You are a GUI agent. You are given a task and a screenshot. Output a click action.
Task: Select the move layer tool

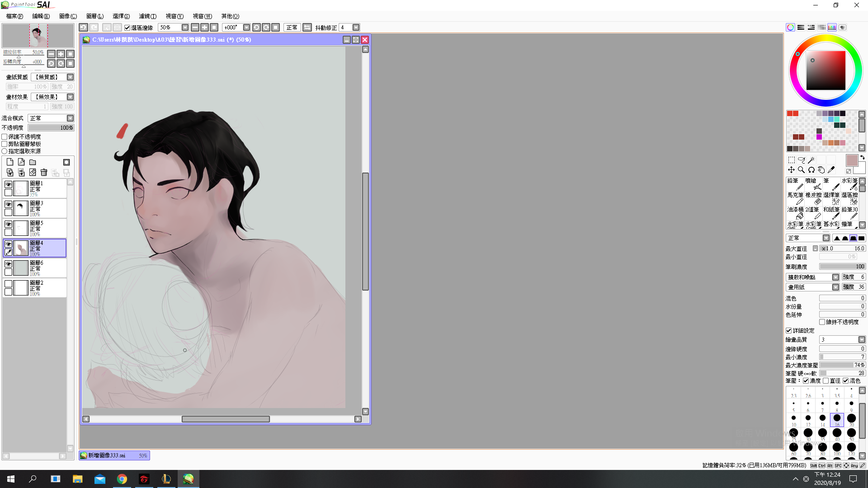pyautogui.click(x=791, y=170)
